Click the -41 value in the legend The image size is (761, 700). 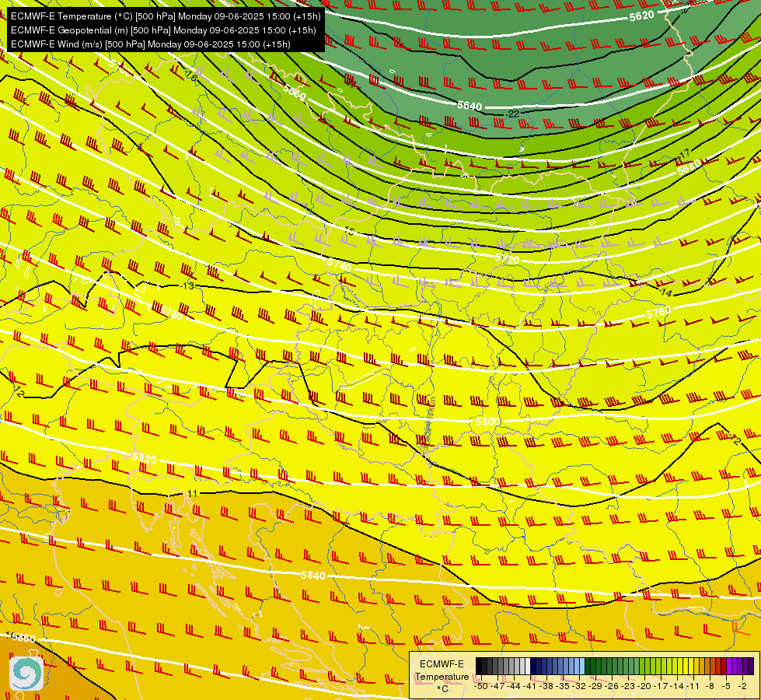point(530,686)
